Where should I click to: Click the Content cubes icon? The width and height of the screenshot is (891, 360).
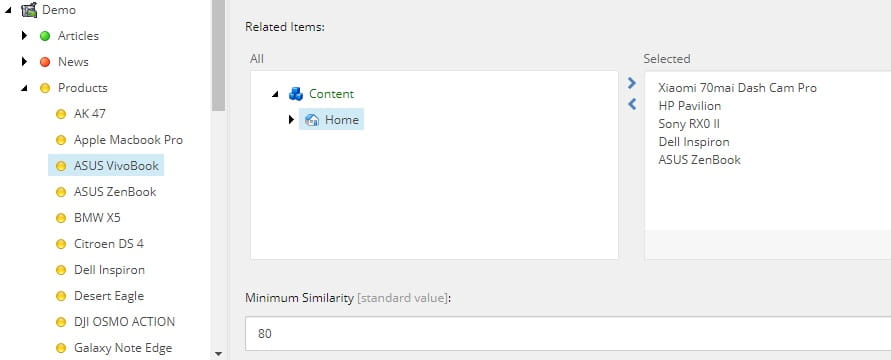296,94
